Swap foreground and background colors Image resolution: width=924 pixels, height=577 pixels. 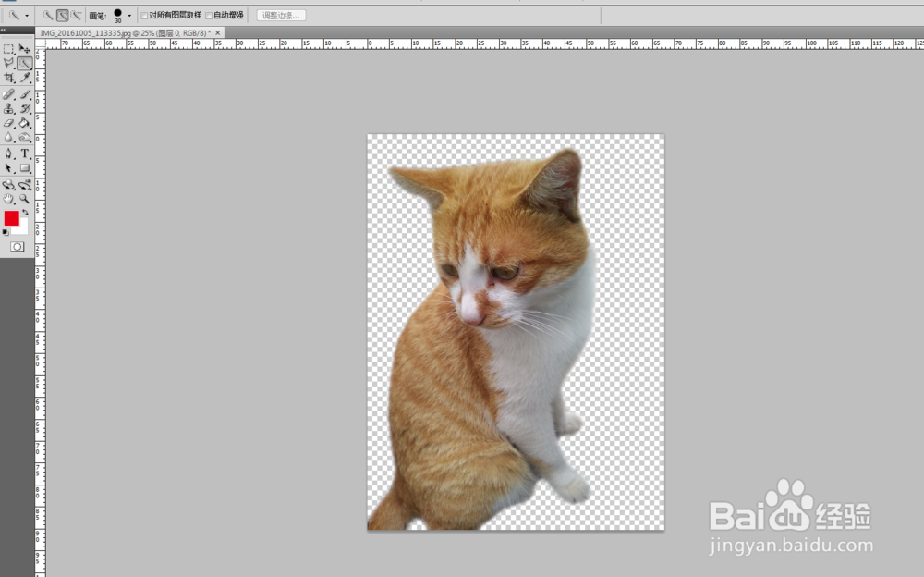coord(25,213)
